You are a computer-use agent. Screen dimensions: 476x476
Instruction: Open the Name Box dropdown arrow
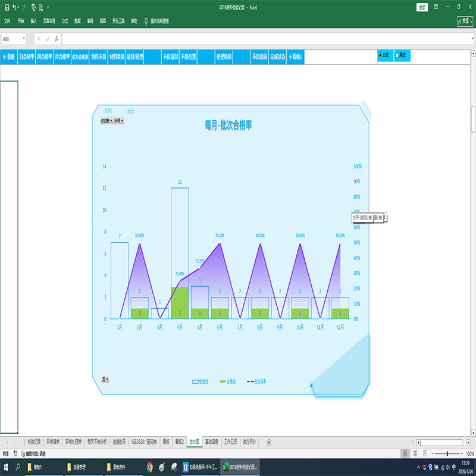click(24, 39)
